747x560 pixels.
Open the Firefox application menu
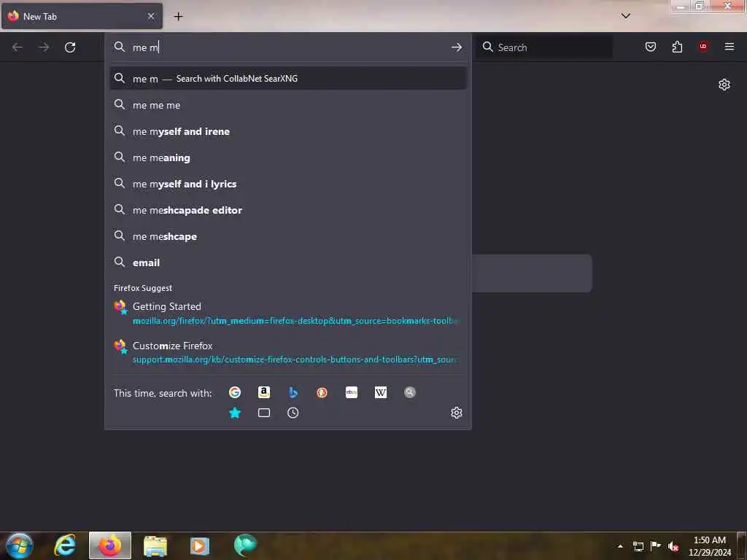729,47
